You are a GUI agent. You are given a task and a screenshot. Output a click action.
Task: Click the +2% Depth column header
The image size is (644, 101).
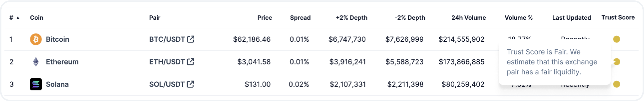pyautogui.click(x=351, y=18)
